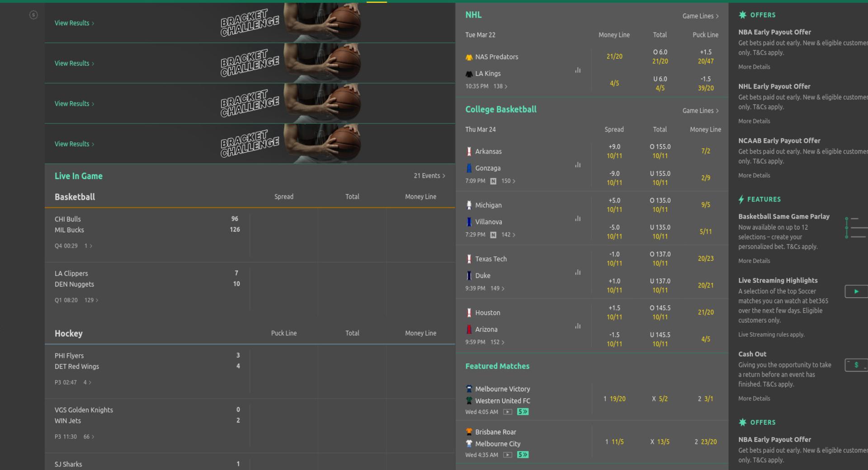Image resolution: width=868 pixels, height=470 pixels.
Task: Click the NAS Predators team logo
Action: click(469, 57)
